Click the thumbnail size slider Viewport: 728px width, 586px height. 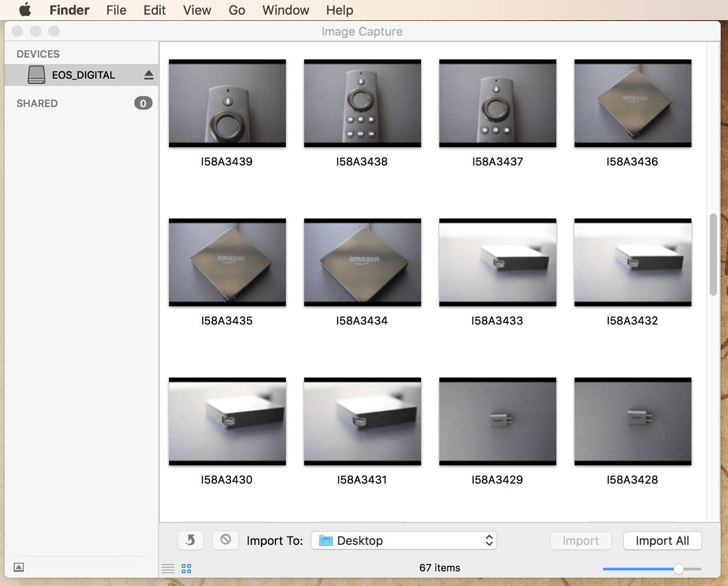pos(678,569)
